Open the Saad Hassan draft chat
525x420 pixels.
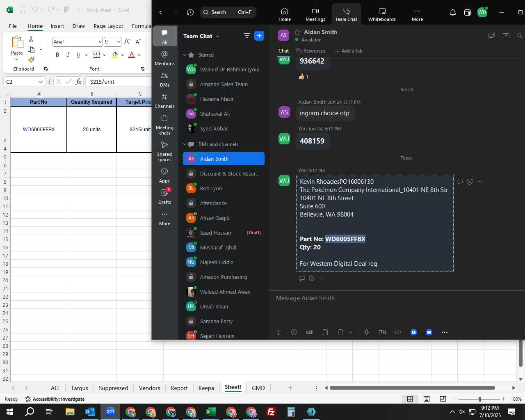tap(224, 233)
